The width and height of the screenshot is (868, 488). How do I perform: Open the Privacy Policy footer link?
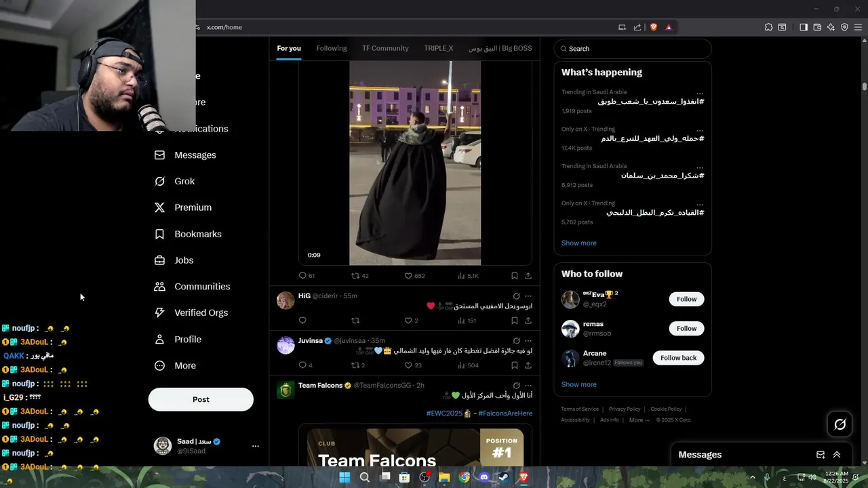point(625,409)
